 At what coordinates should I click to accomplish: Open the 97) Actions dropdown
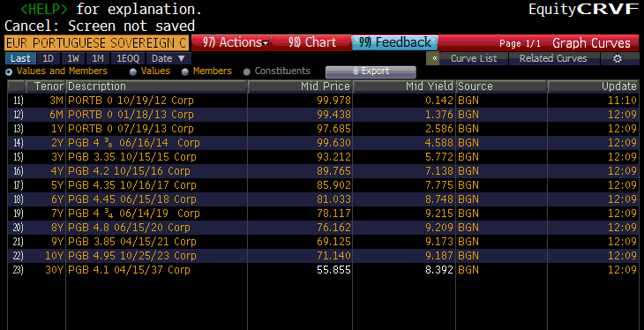[231, 42]
